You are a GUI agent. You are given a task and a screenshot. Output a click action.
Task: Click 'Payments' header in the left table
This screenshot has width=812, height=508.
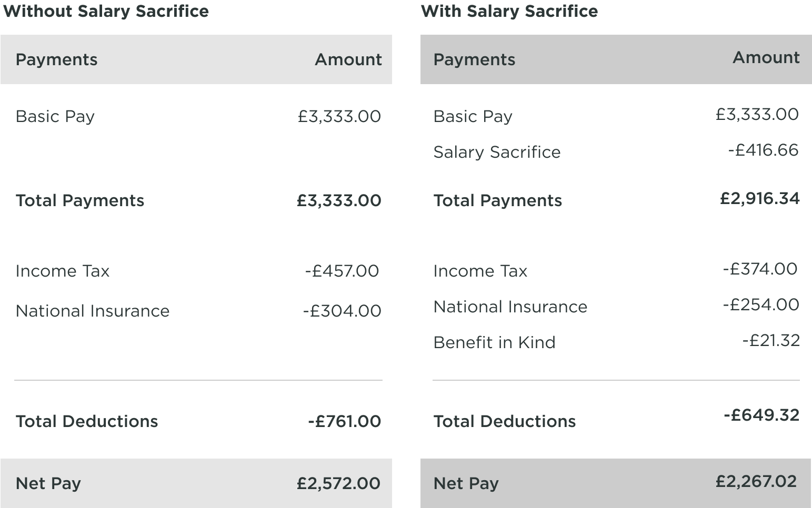56,59
